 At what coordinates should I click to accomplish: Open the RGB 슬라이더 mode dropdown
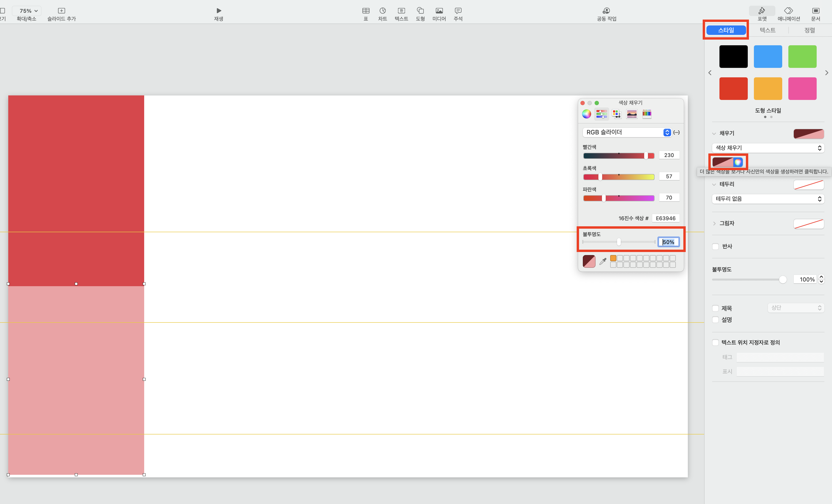click(627, 132)
